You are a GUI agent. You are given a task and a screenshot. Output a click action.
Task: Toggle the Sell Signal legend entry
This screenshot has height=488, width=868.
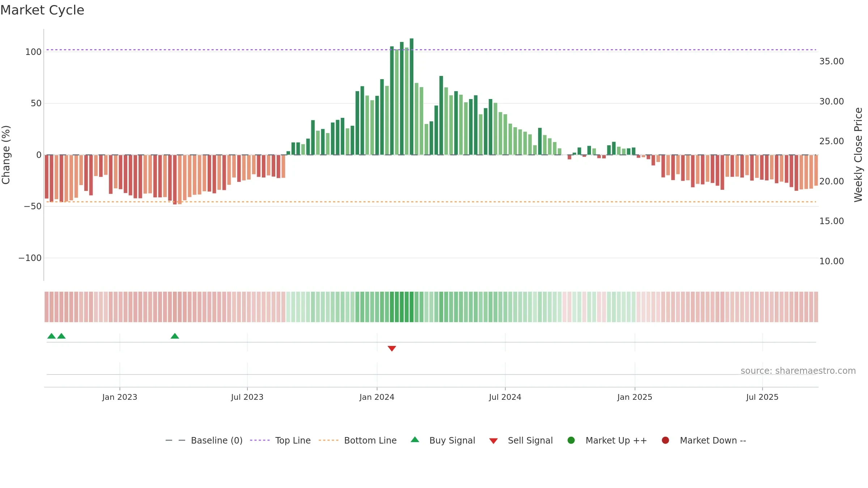pyautogui.click(x=521, y=440)
